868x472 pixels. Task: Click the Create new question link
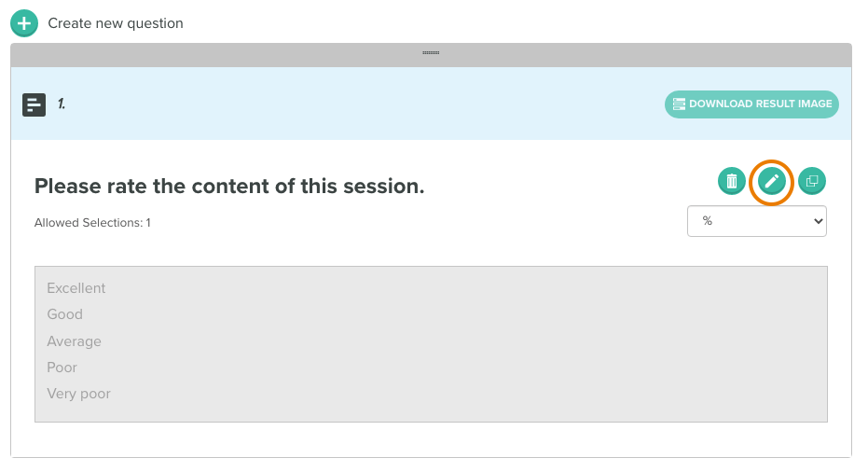point(116,23)
